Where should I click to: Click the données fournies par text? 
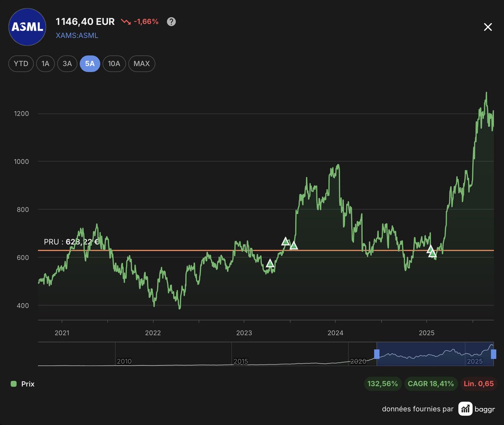coord(418,409)
